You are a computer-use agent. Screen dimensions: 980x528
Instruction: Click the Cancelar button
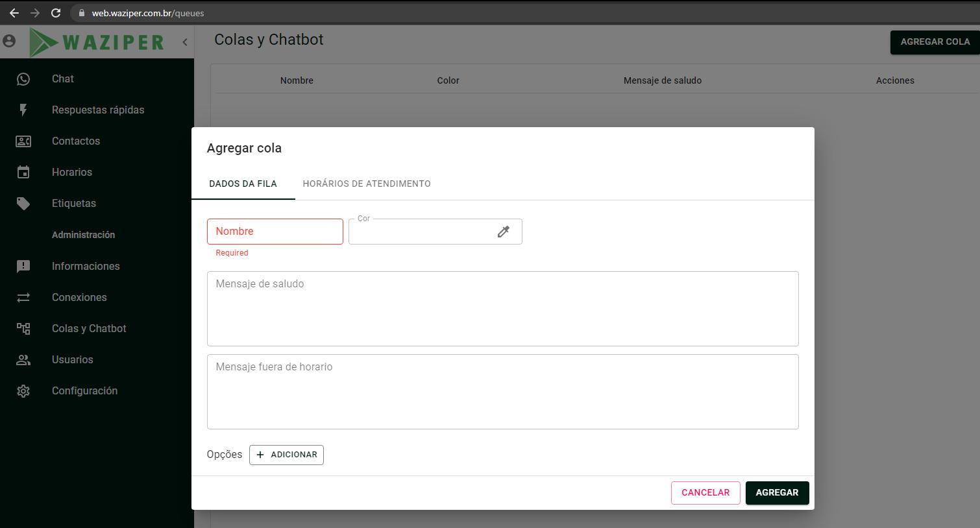pyautogui.click(x=705, y=493)
